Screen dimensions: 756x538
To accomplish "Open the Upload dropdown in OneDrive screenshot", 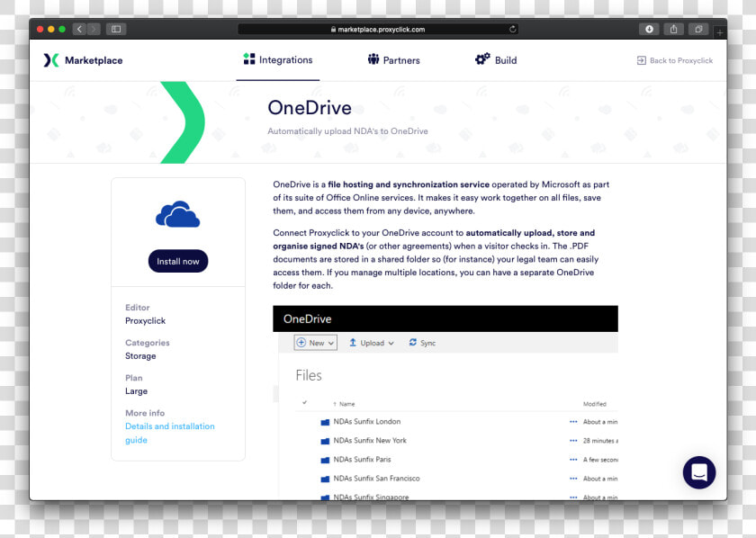I will point(371,343).
